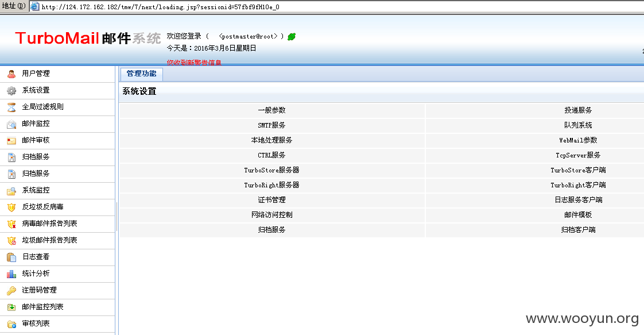The width and height of the screenshot is (644, 335).
Task: Open the SMTP服务 settings link
Action: [x=271, y=125]
